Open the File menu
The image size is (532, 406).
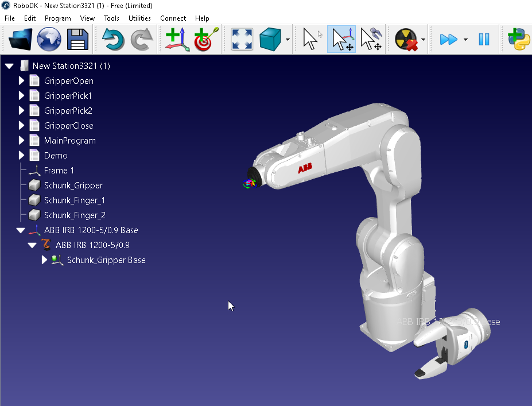click(10, 18)
